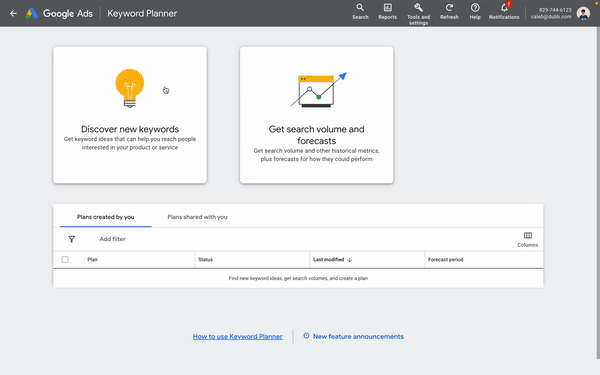The image size is (600, 375).
Task: Click the Forecast period column header
Action: coord(445,259)
